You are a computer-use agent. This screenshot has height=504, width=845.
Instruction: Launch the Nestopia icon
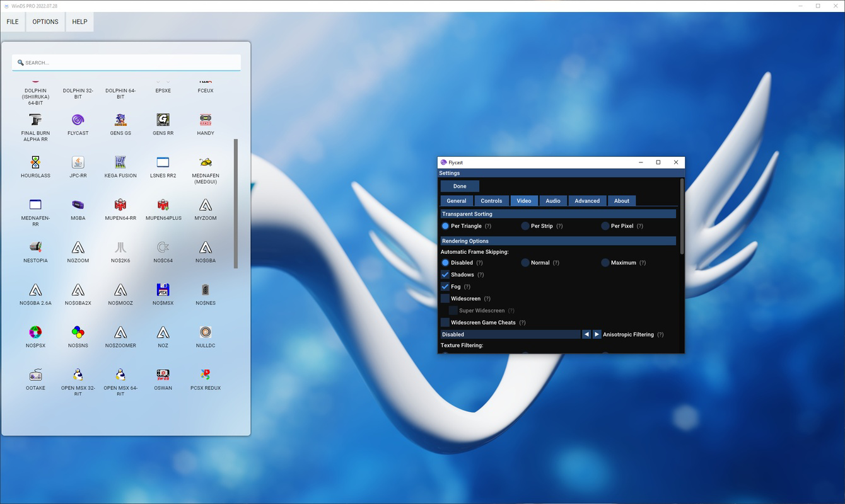pyautogui.click(x=35, y=247)
